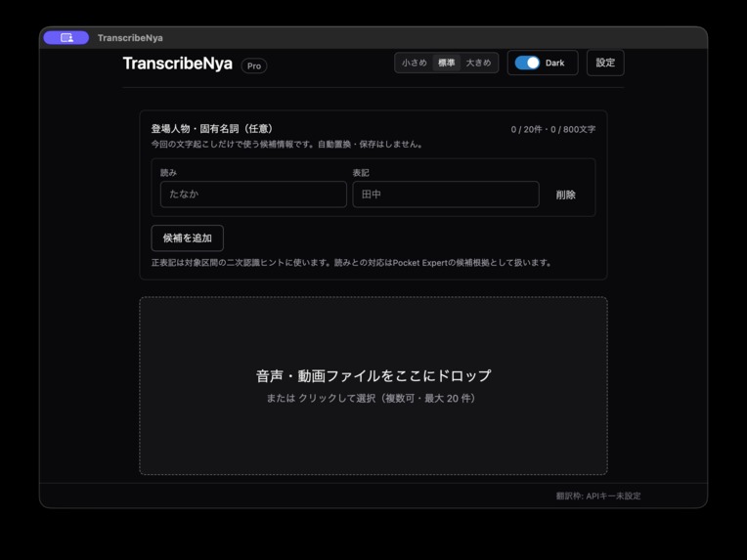
Task: Click 削除 to remove the candidate row
Action: click(x=565, y=194)
